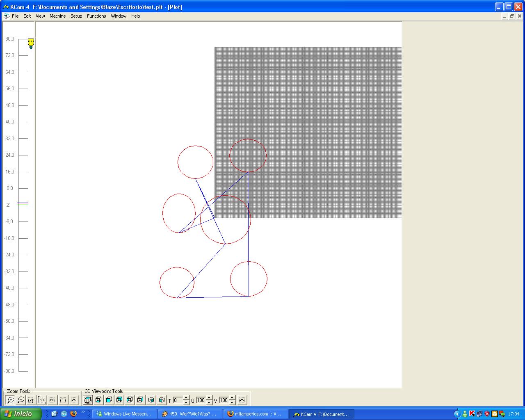Click the Inicio start button
The height and width of the screenshot is (420, 525).
tap(21, 414)
